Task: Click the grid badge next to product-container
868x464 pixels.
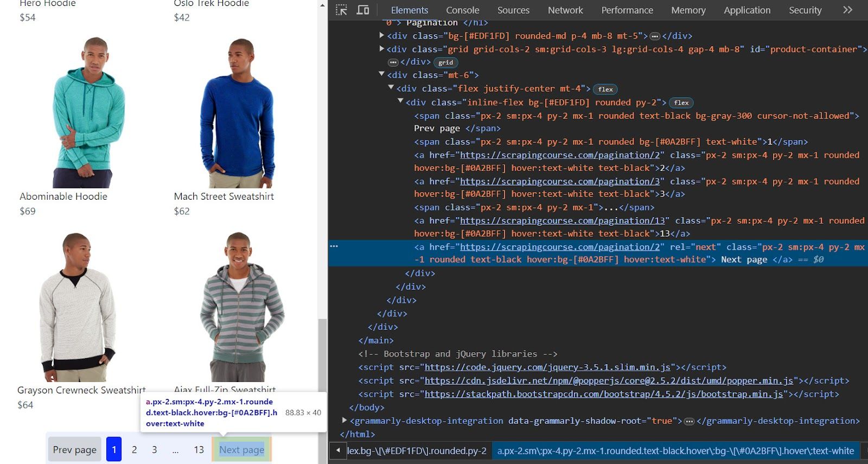Action: (x=445, y=62)
